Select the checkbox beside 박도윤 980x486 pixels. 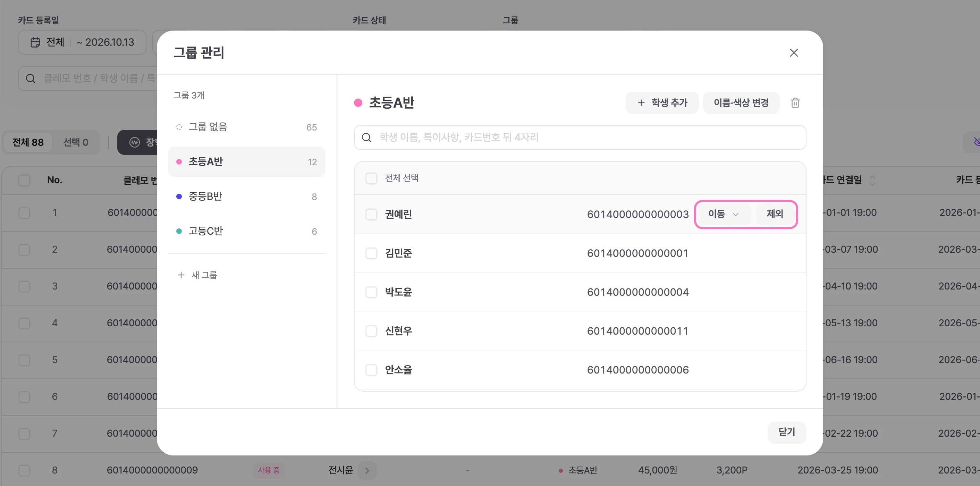pos(371,292)
